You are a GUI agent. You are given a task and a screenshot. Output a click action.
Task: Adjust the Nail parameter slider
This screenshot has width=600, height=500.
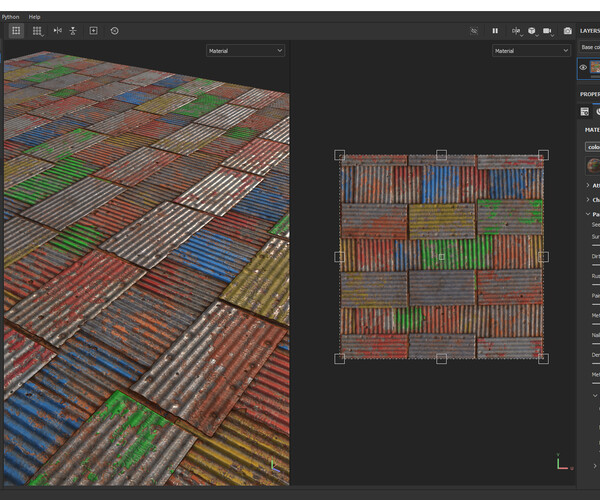tap(596, 344)
